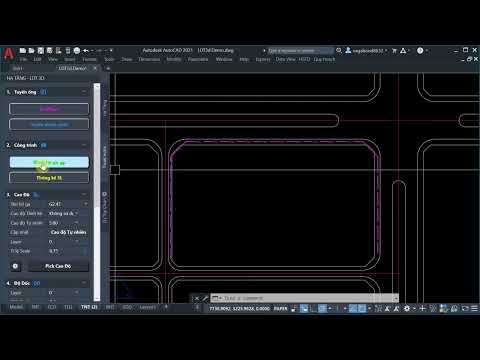Close the LDT3d Demo drawing tab
Screen dimensions: 480x360
pyautogui.click(x=95, y=68)
